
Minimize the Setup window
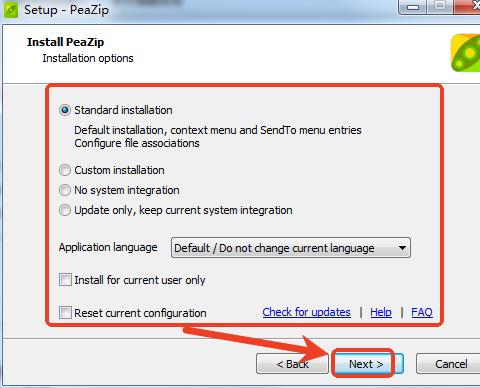[x=413, y=7]
